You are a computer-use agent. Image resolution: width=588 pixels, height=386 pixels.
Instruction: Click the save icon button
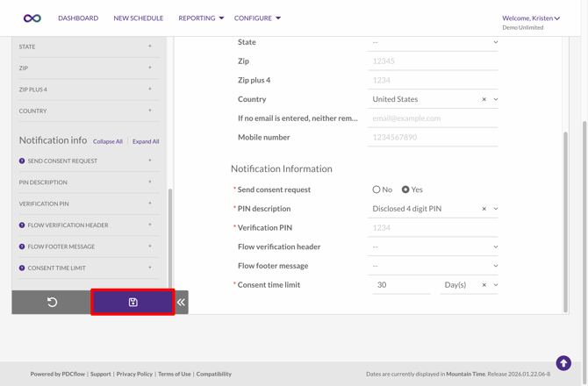coord(133,302)
